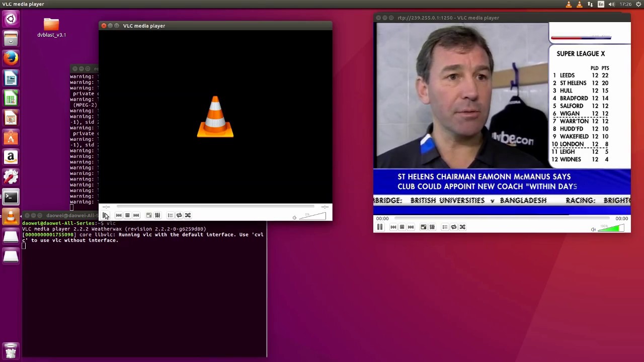This screenshot has height=362, width=644.
Task: Adjust the green 100% volume slider
Action: (611, 228)
